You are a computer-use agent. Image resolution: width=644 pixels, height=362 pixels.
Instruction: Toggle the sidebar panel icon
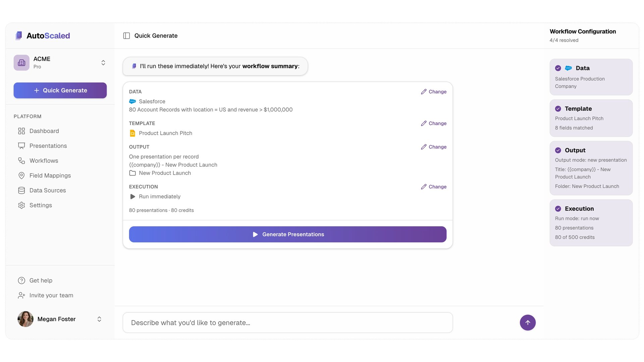[x=126, y=36]
